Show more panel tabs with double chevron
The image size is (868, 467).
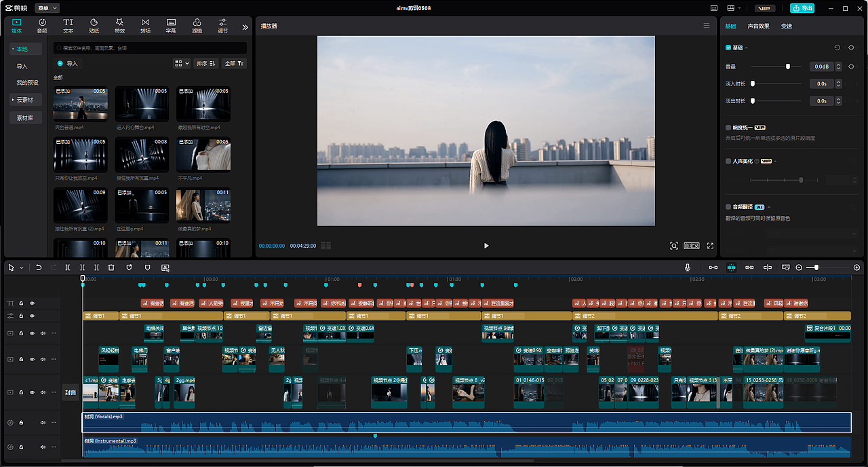coord(245,27)
